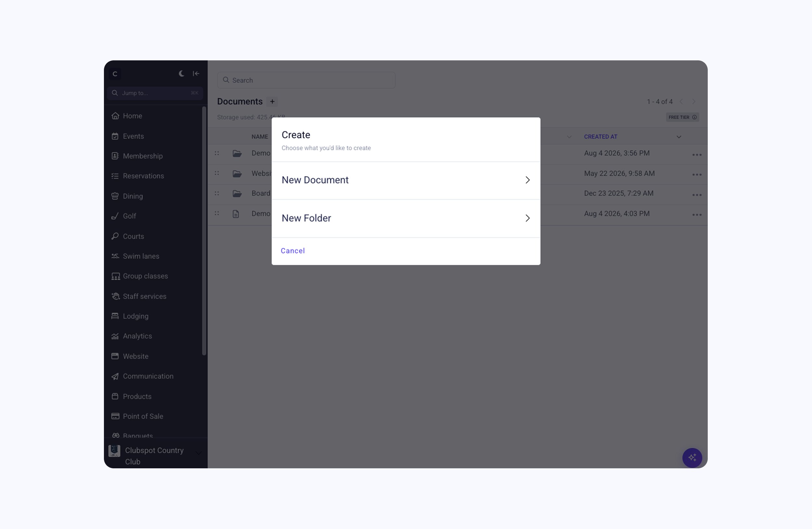Click the Products box icon
Screen dimensions: 812x529
pos(115,396)
